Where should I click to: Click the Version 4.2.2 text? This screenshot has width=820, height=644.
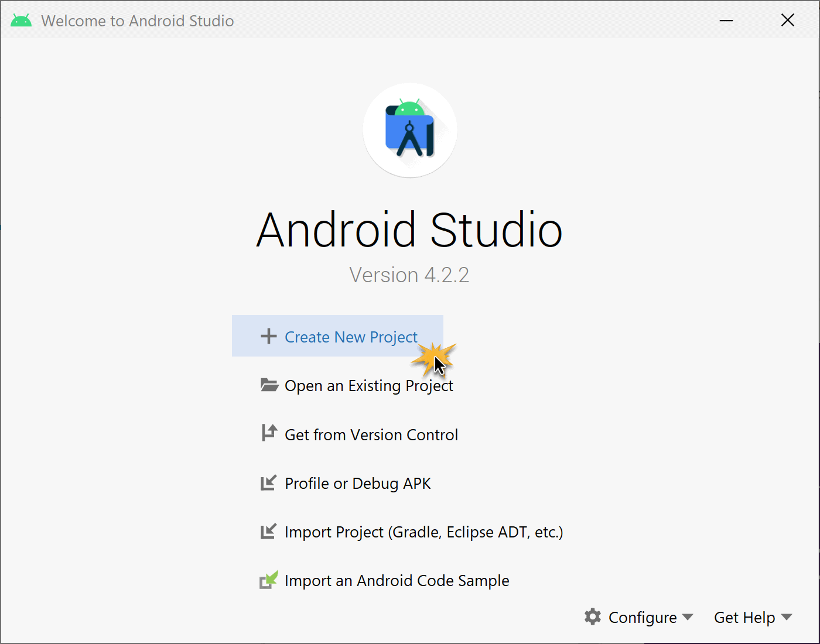[409, 275]
